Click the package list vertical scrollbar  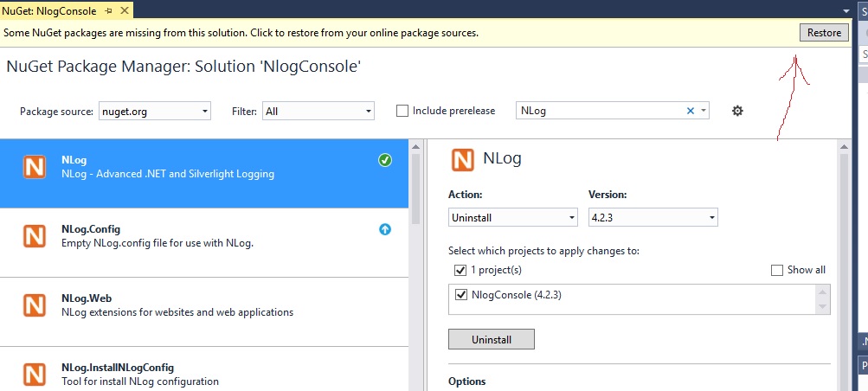[416, 188]
